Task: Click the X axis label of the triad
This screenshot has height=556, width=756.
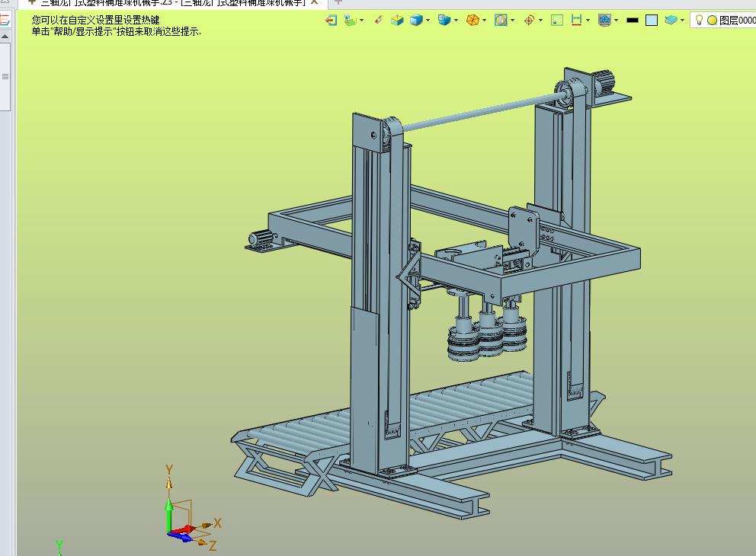Action: tap(217, 522)
